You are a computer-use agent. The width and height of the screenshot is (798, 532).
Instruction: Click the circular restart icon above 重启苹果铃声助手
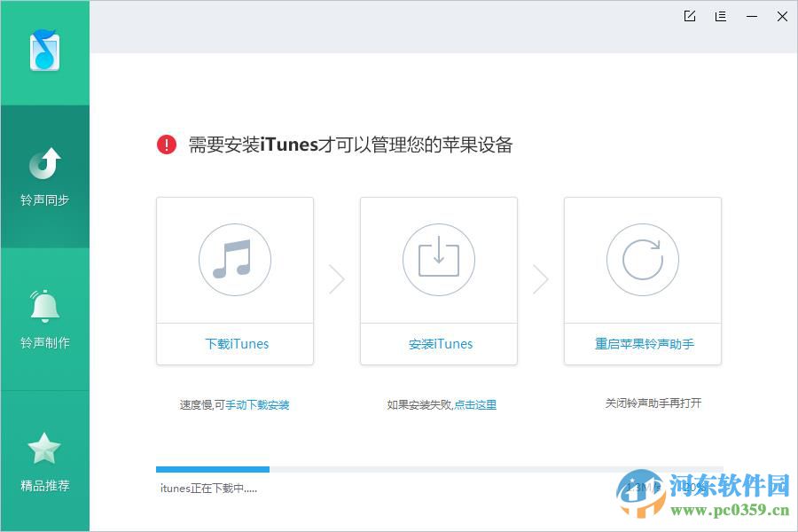(643, 260)
